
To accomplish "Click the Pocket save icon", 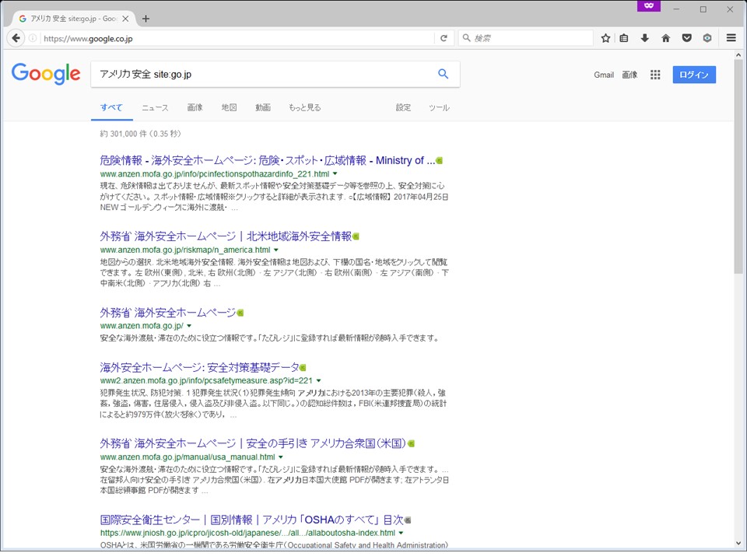I will [x=686, y=38].
